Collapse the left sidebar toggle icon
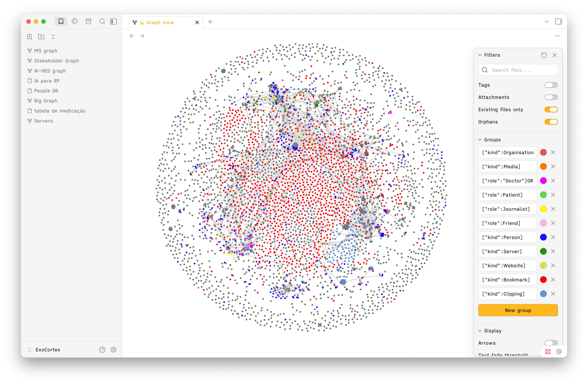 (x=113, y=21)
